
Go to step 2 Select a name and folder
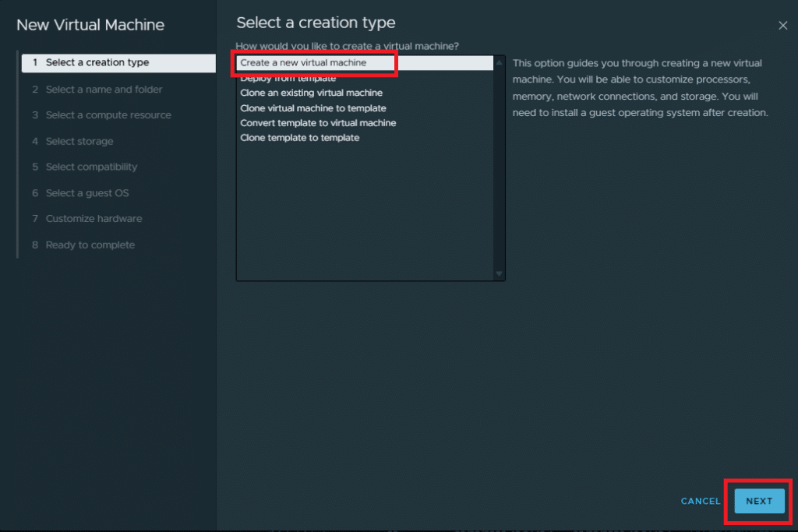pos(104,90)
